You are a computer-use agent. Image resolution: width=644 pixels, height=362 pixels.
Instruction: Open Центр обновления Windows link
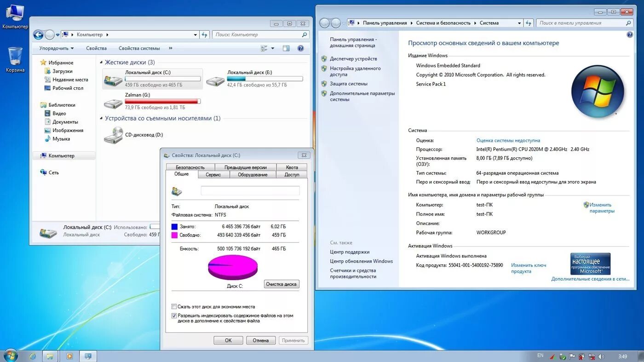tap(361, 261)
